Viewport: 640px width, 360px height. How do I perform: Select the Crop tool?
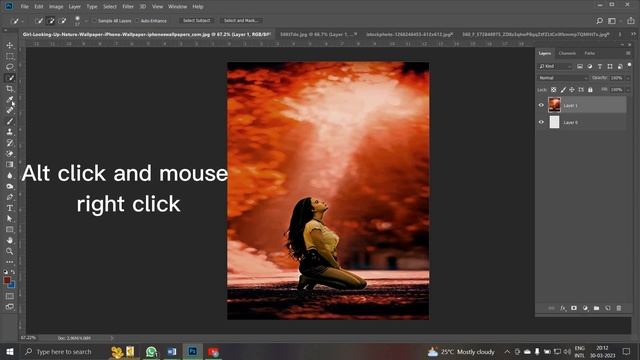9,89
